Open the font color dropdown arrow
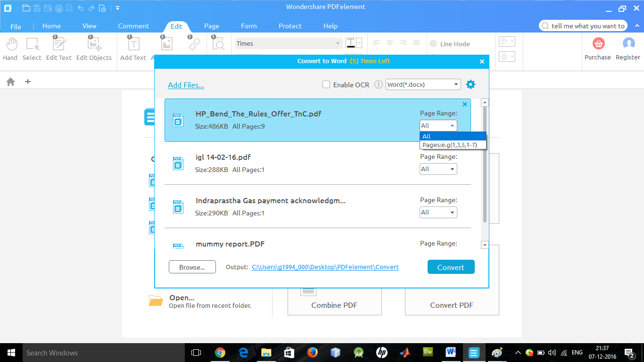The image size is (644, 362). 359,43
